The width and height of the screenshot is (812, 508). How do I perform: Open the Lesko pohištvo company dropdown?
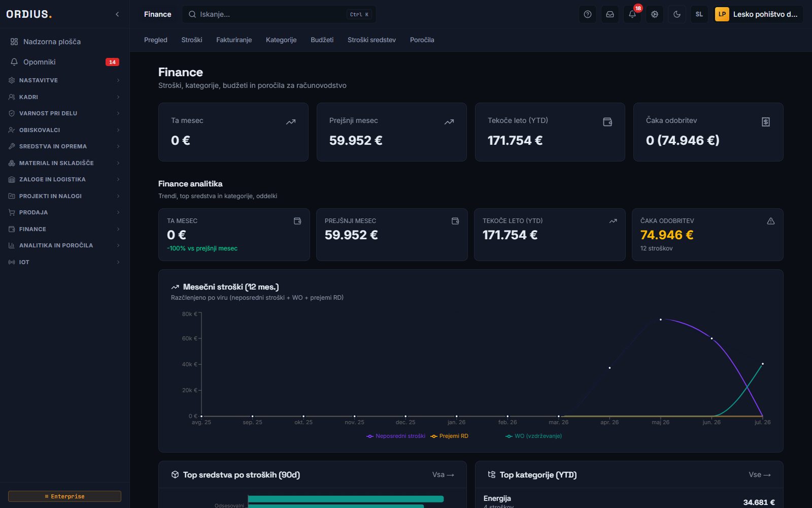click(x=758, y=14)
